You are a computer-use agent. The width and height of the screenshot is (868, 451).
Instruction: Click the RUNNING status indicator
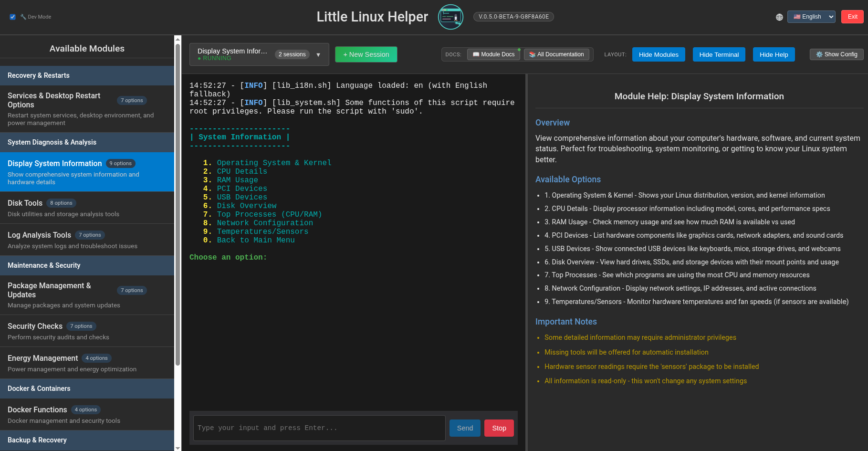pyautogui.click(x=214, y=58)
